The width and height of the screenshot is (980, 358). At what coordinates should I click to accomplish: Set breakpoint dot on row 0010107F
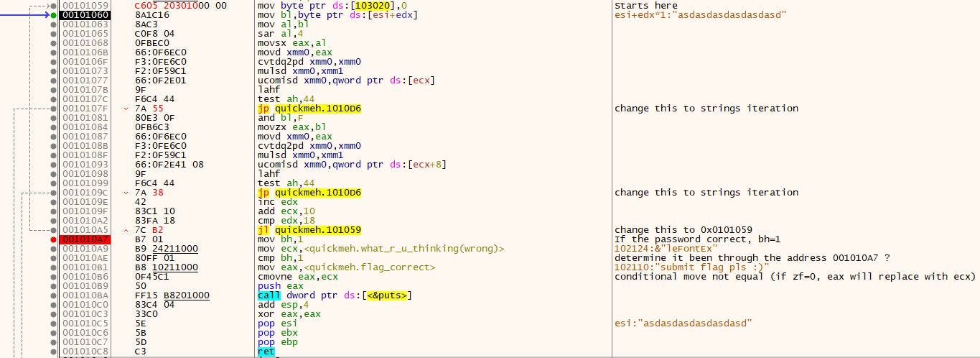pyautogui.click(x=53, y=109)
